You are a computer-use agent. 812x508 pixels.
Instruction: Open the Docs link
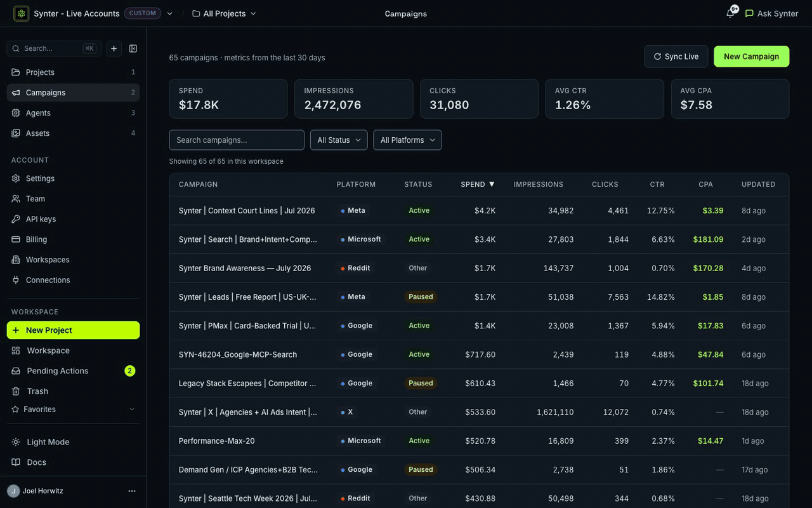click(74, 462)
